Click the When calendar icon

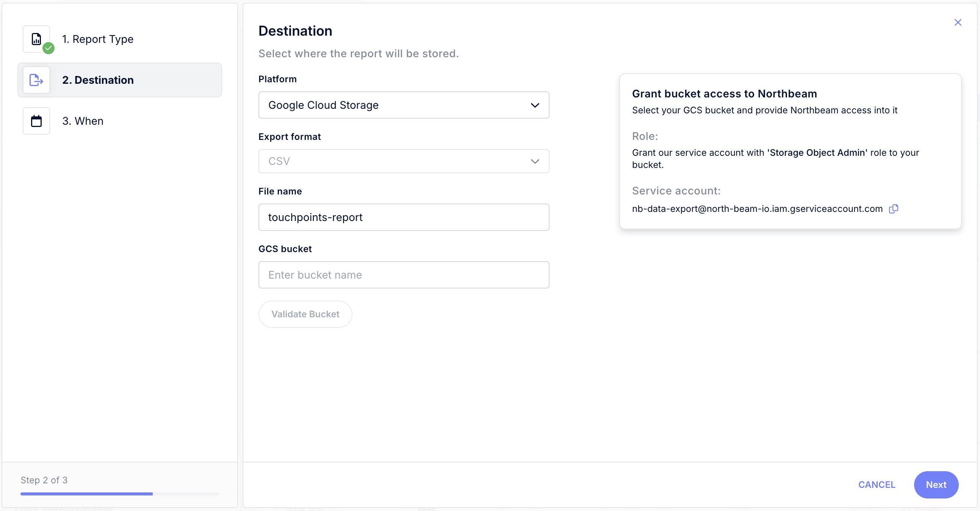[x=36, y=121]
